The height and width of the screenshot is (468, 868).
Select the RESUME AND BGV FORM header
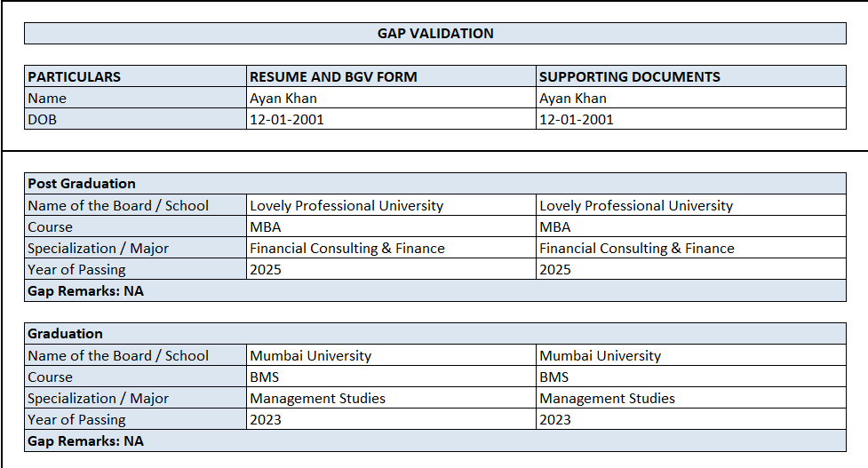point(333,76)
